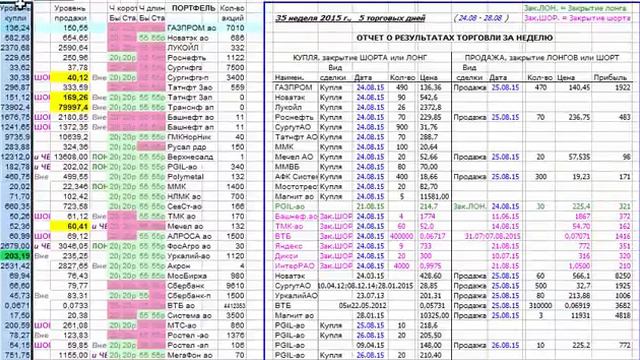Image resolution: width=640 pixels, height=360 pixels.
Task: Click the 4412353 share quantity cell
Action: pos(232,306)
